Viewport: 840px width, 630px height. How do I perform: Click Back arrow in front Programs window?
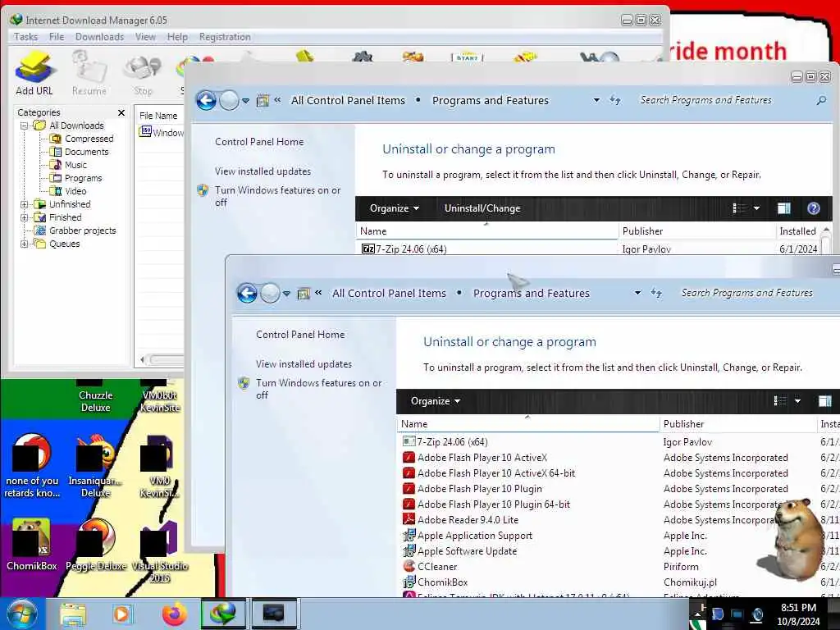click(x=247, y=293)
